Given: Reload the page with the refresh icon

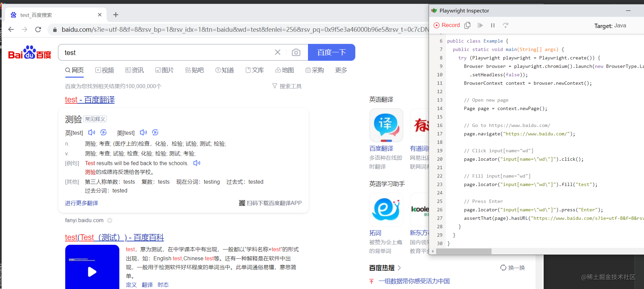Looking at the screenshot, I should (x=38, y=29).
